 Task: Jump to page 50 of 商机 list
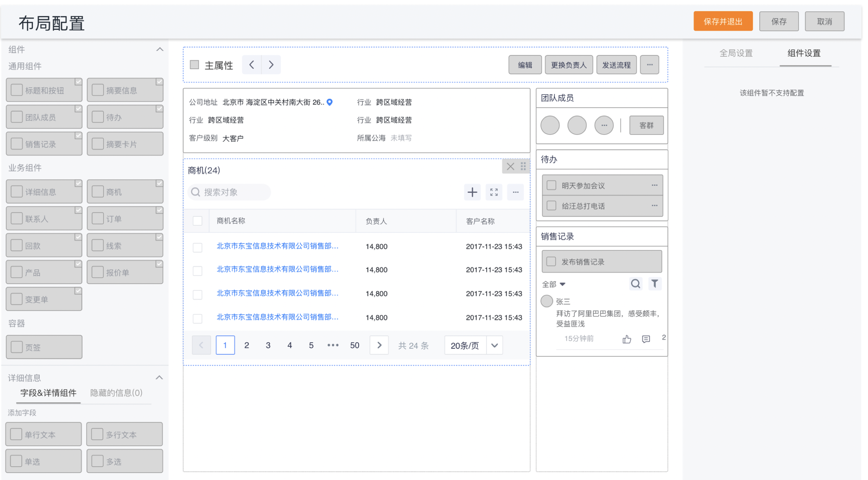(355, 345)
